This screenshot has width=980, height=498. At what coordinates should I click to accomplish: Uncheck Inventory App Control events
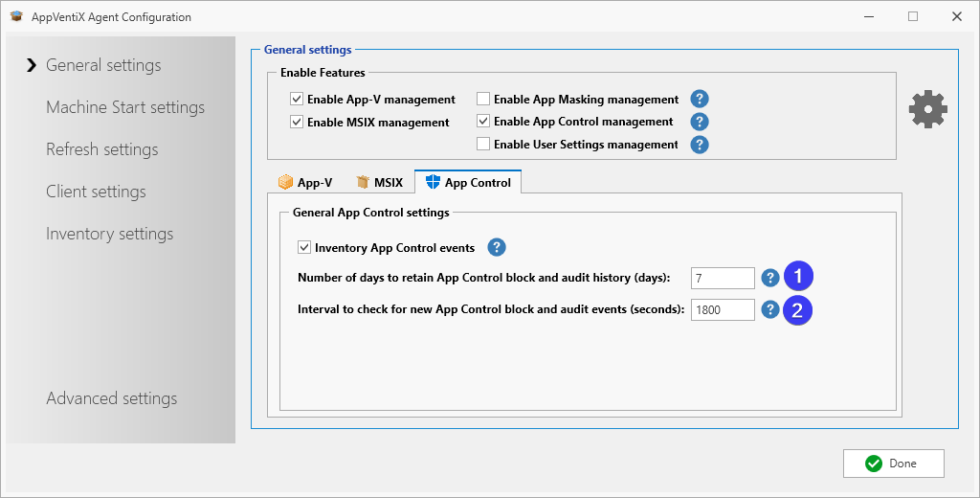[305, 248]
